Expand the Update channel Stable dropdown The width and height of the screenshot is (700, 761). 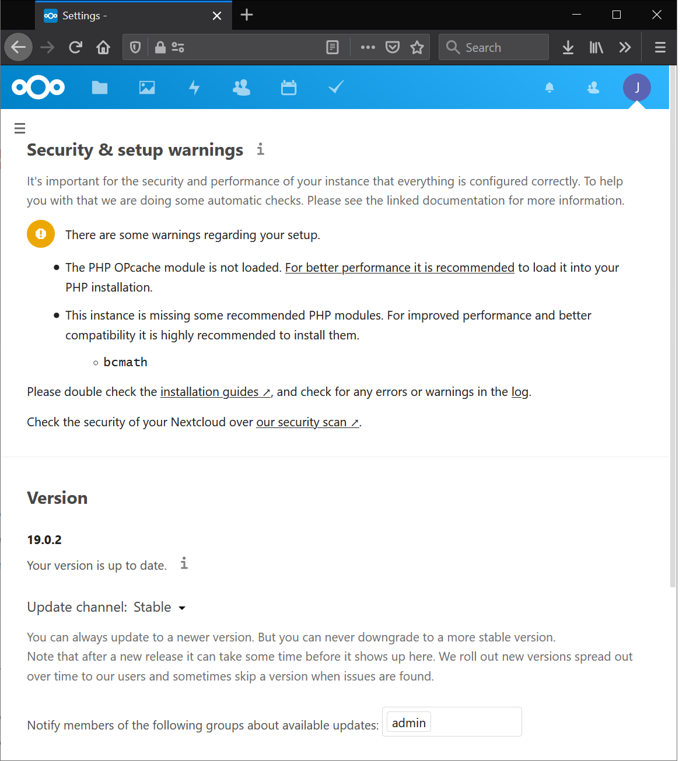point(159,607)
